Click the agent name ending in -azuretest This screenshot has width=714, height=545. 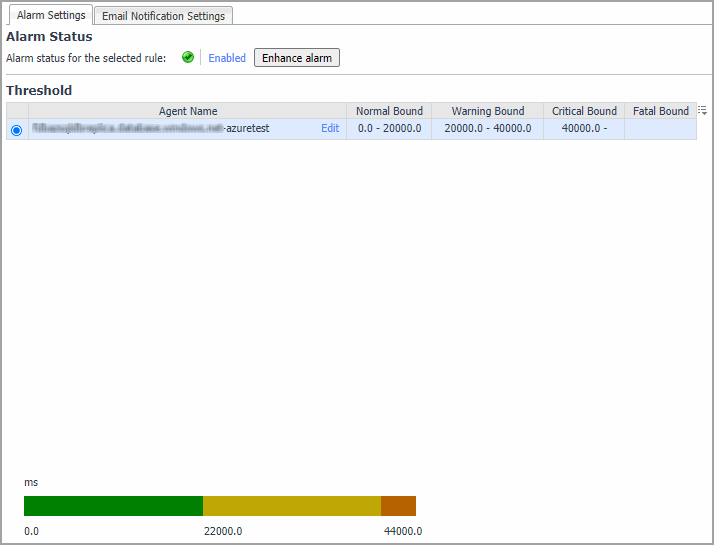[151, 128]
